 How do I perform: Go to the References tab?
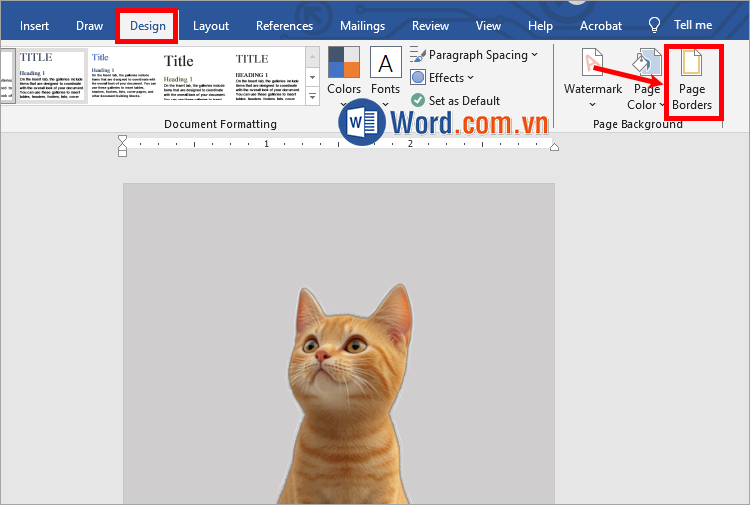pos(284,26)
